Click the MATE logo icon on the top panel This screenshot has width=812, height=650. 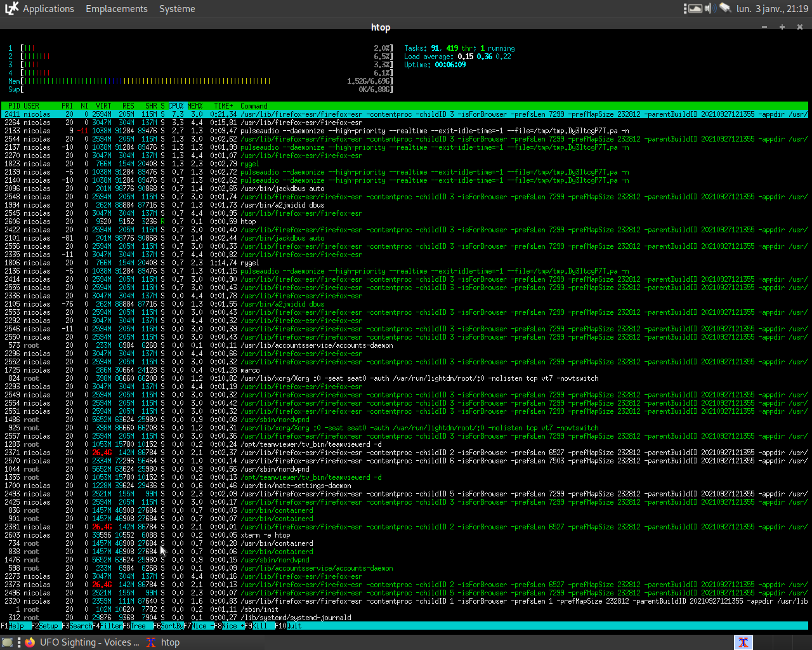pyautogui.click(x=11, y=8)
